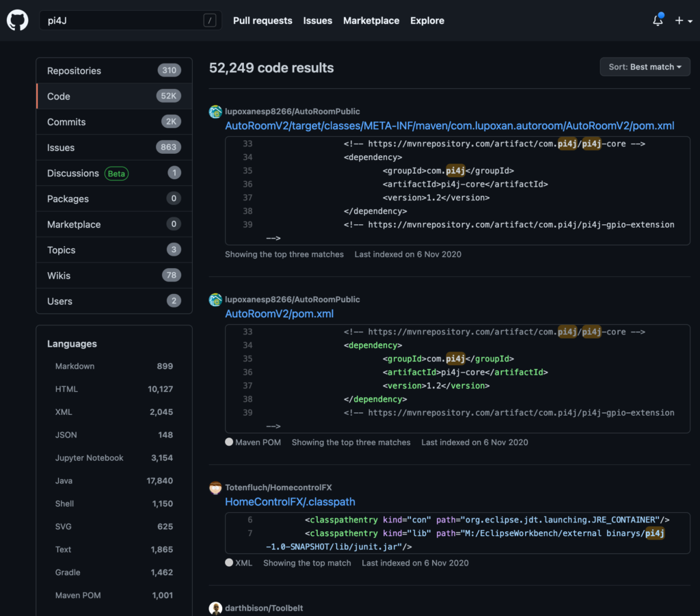The width and height of the screenshot is (700, 616).
Task: Click the 310 count badge for Repositories
Action: click(170, 70)
